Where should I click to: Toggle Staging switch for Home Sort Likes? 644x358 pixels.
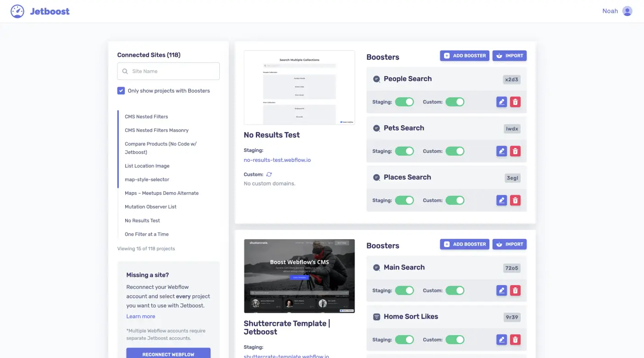(405, 340)
